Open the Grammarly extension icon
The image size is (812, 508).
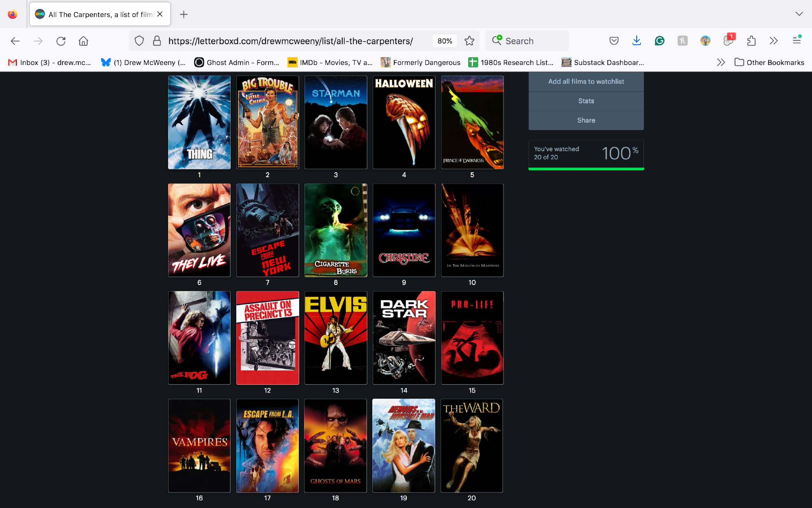point(659,41)
